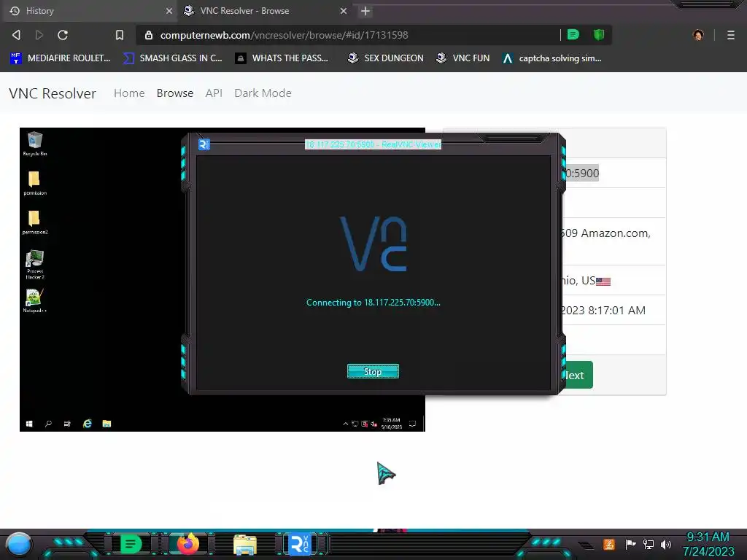747x560 pixels.
Task: Click the green chat extension icon
Action: tap(573, 35)
